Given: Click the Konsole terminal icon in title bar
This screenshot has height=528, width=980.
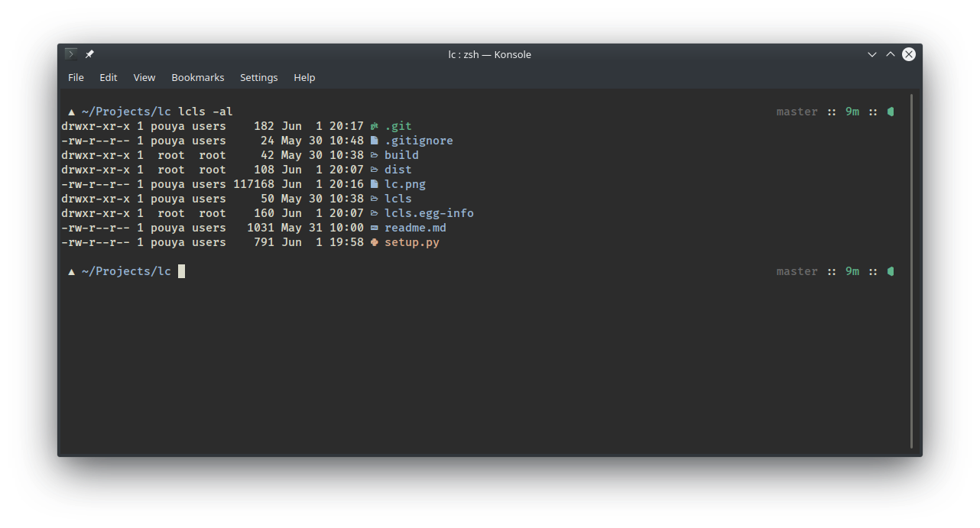Looking at the screenshot, I should [71, 54].
